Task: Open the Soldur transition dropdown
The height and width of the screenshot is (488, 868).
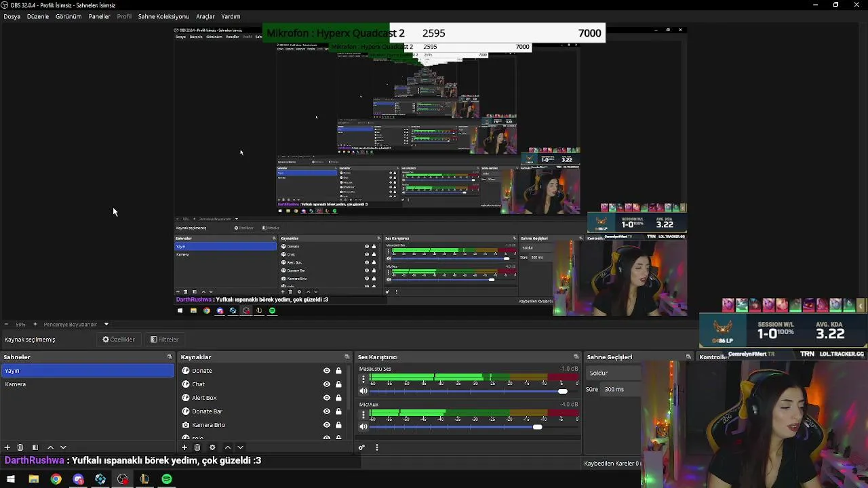Action: 614,373
